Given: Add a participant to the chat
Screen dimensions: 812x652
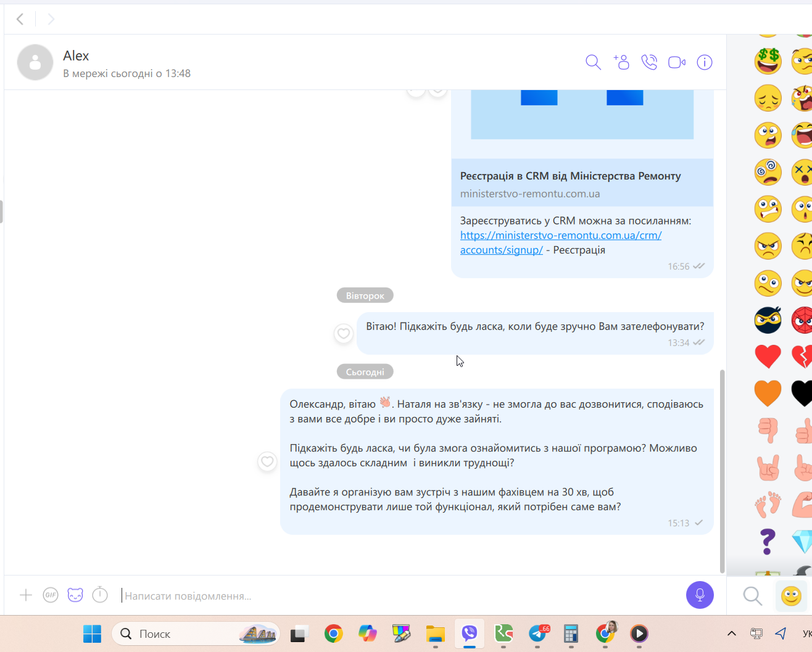Looking at the screenshot, I should [x=621, y=62].
